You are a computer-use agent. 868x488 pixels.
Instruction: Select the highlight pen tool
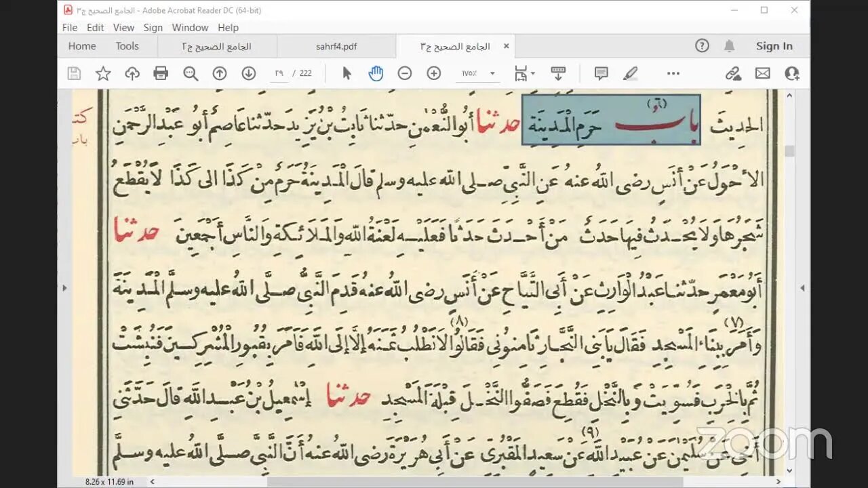point(631,73)
